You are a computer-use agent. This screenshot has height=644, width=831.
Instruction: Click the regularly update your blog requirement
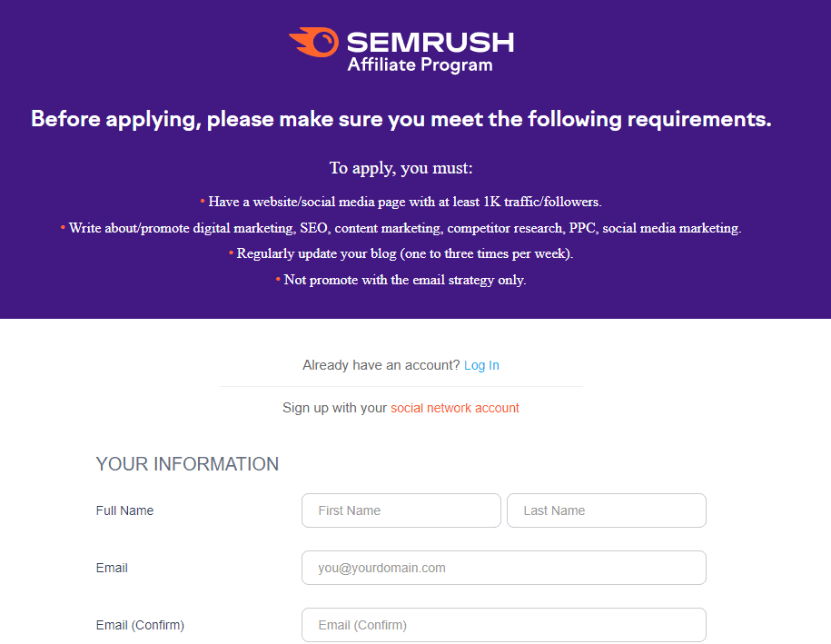coord(401,253)
